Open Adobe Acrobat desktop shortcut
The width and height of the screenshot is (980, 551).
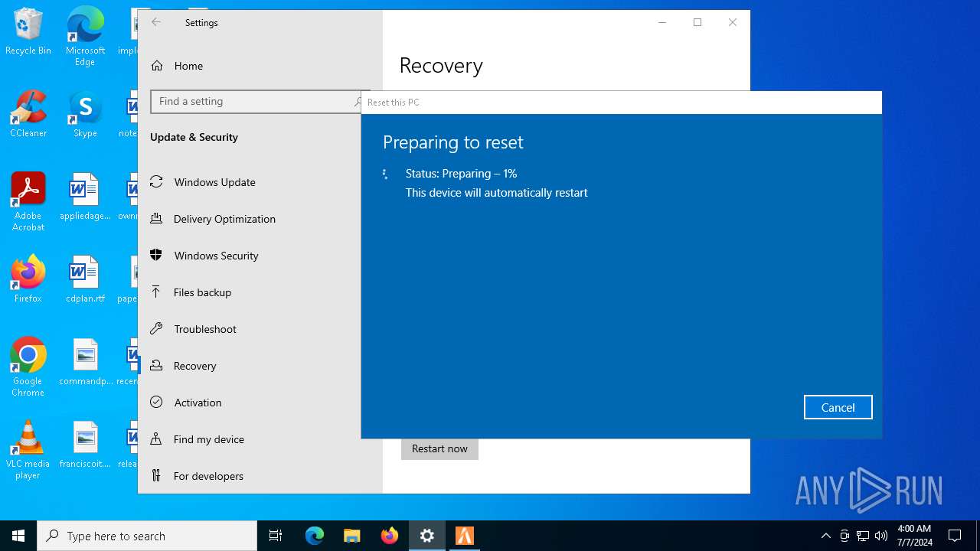(x=28, y=202)
